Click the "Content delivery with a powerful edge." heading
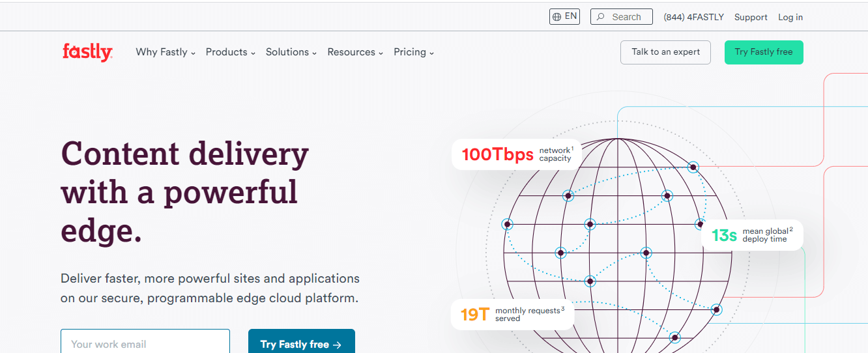Image resolution: width=868 pixels, height=353 pixels. (x=185, y=193)
